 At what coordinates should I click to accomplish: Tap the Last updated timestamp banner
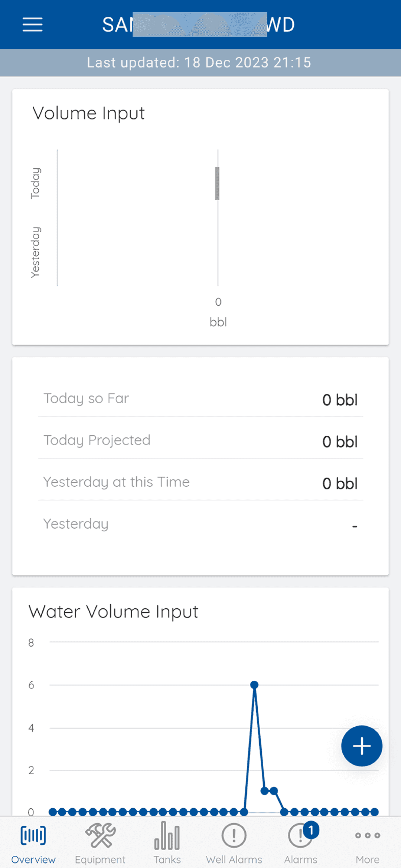(x=199, y=63)
